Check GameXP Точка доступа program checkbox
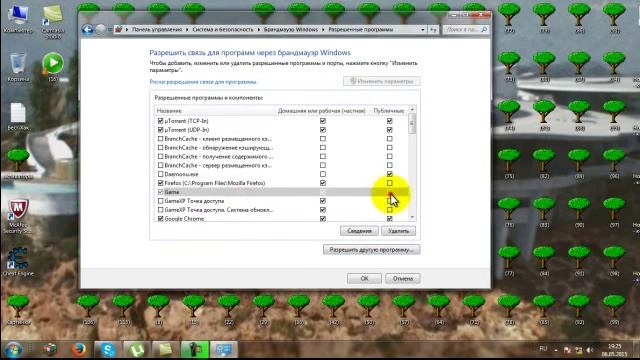 click(160, 201)
